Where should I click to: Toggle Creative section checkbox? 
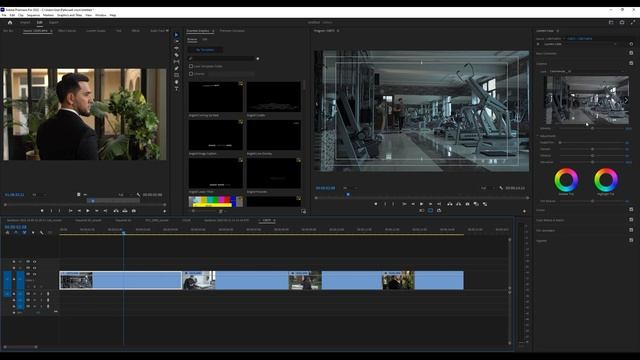tap(631, 63)
